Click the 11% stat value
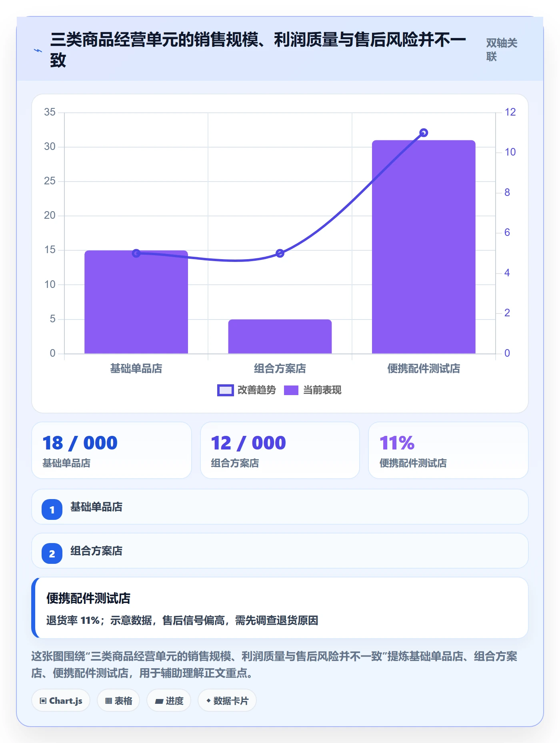This screenshot has width=560, height=743. pyautogui.click(x=397, y=443)
